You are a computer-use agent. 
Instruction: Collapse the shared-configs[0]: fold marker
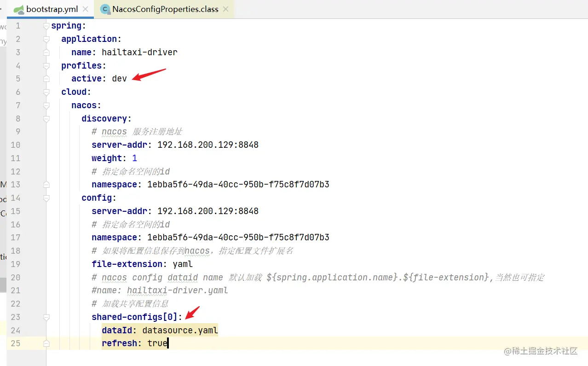[46, 317]
